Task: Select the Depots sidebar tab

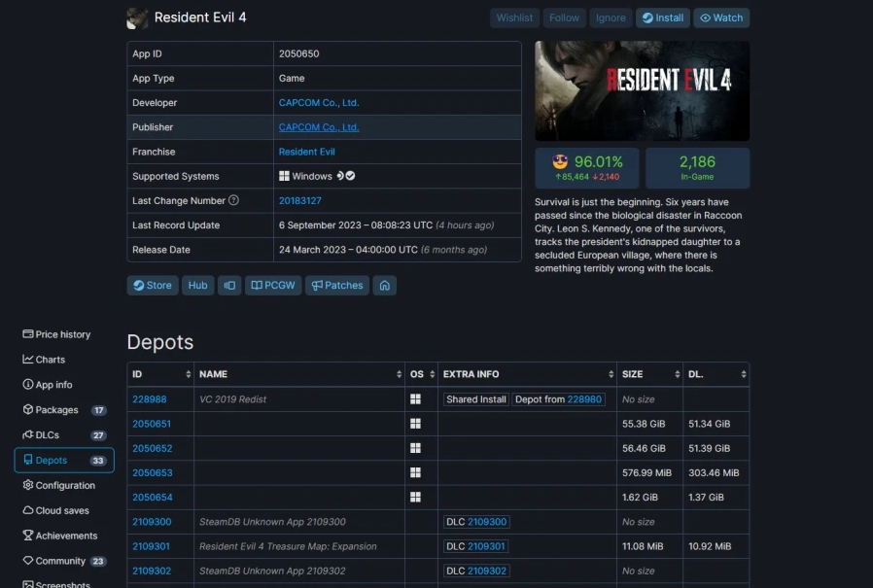Action: pos(64,461)
